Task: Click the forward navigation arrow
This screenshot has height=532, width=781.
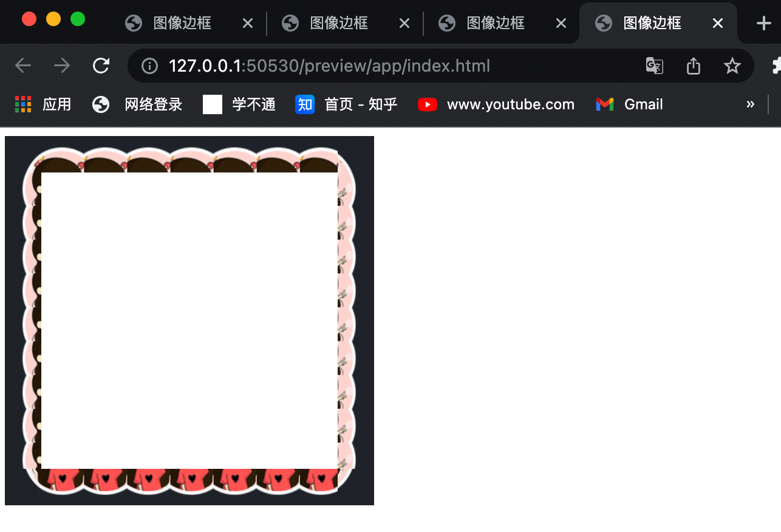Action: pos(61,65)
